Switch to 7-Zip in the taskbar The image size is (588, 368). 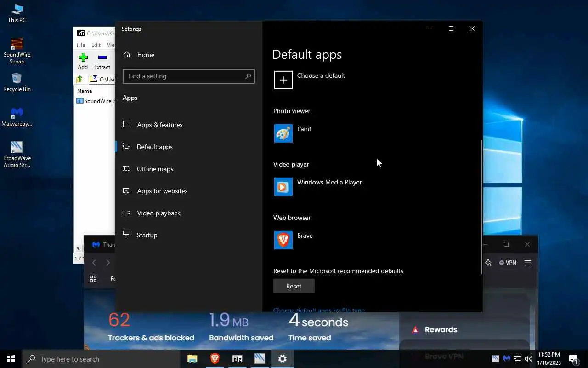[237, 359]
